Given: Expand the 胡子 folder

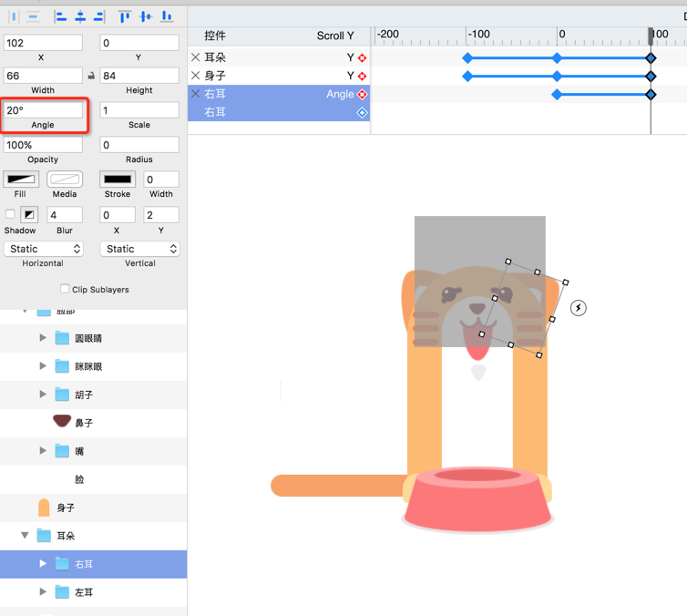Looking at the screenshot, I should tap(43, 395).
